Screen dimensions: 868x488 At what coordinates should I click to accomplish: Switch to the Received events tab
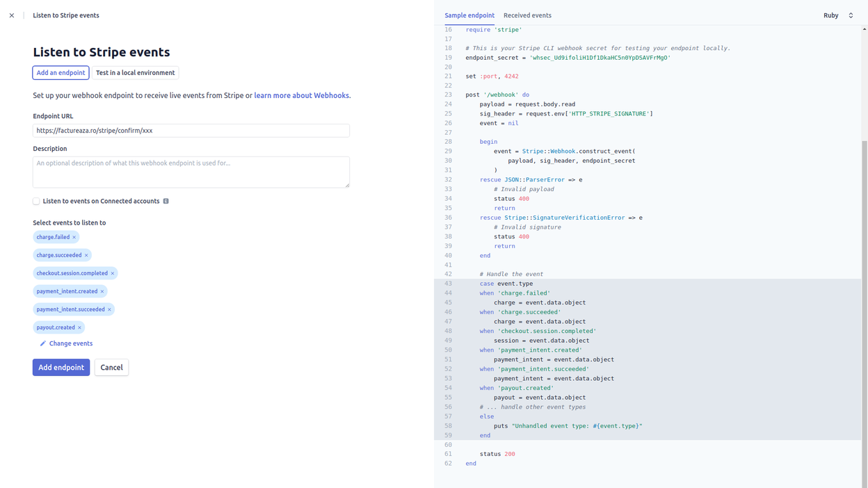pos(527,15)
